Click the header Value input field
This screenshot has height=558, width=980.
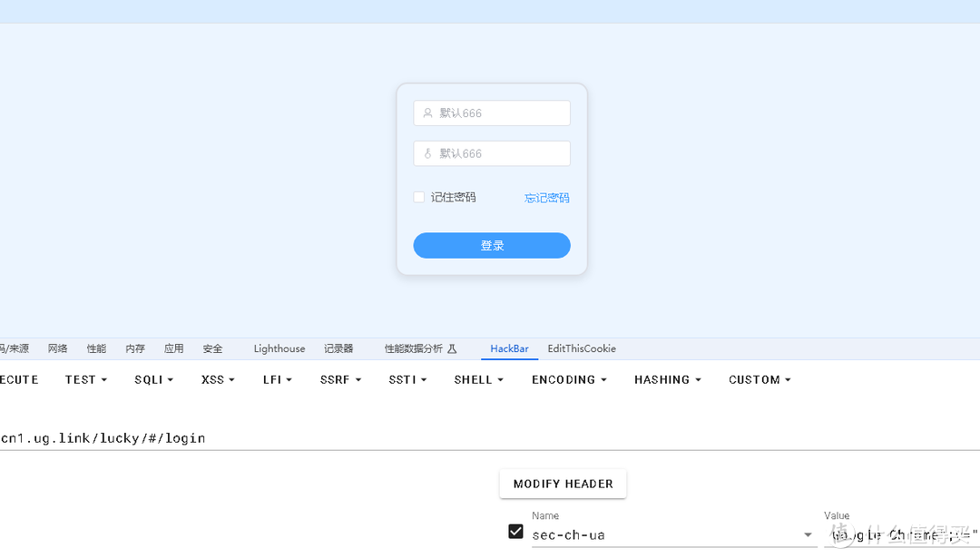[902, 535]
